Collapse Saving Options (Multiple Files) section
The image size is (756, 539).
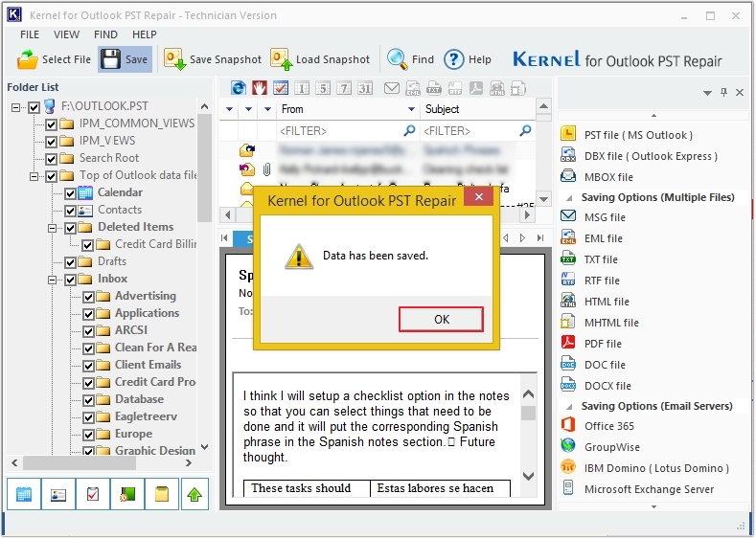[569, 197]
